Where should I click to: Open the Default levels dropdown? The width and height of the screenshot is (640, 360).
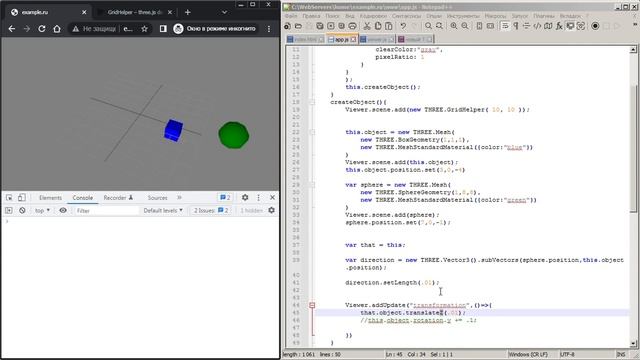point(163,211)
